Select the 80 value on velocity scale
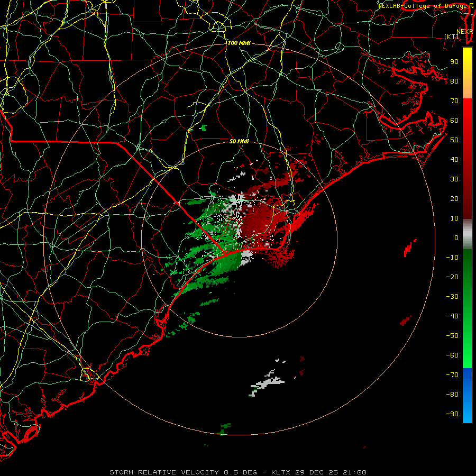This screenshot has height=476, width=476. (x=454, y=81)
